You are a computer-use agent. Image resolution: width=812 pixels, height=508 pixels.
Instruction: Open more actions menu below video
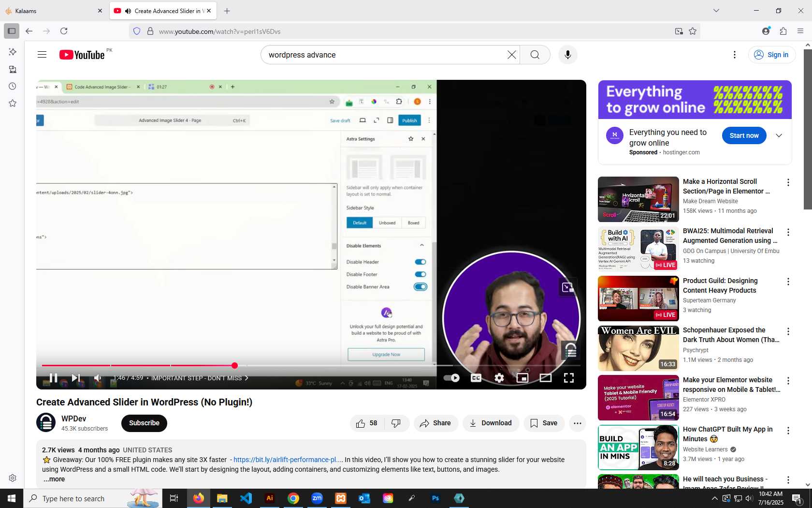coord(578,423)
